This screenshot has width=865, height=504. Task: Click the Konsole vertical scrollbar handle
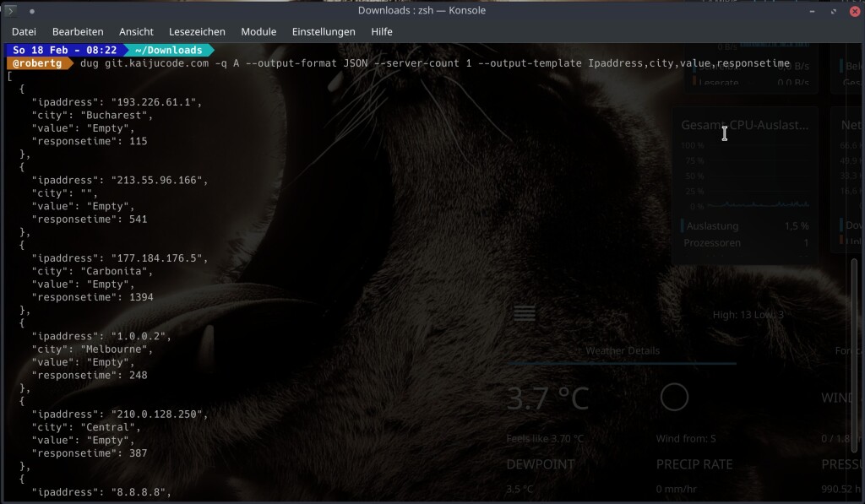(x=855, y=355)
